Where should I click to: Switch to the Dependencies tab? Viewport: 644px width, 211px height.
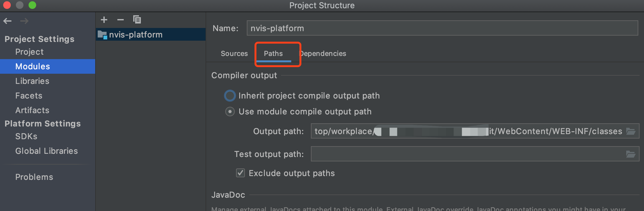point(323,53)
